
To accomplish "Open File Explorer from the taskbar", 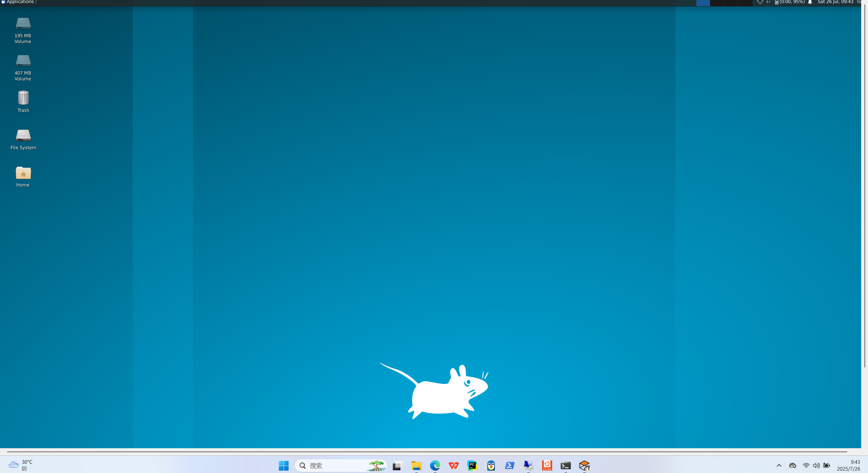I will pyautogui.click(x=416, y=465).
